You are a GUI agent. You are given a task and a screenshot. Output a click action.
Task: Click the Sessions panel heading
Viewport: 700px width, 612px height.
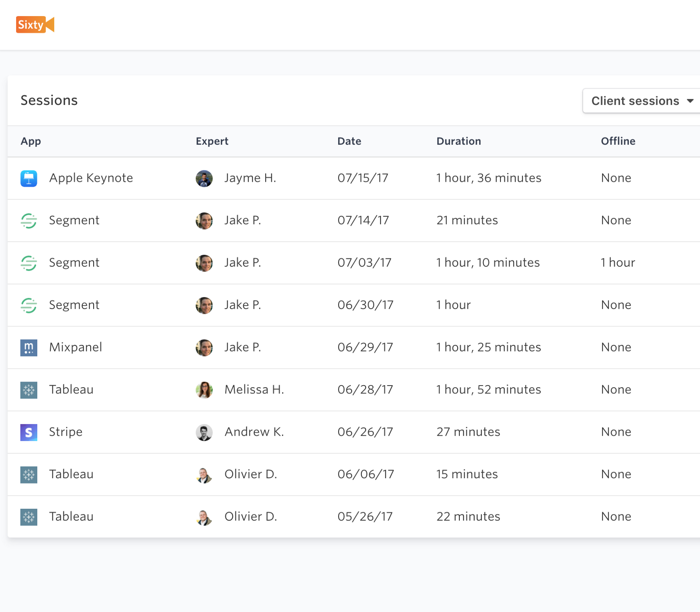(x=49, y=101)
